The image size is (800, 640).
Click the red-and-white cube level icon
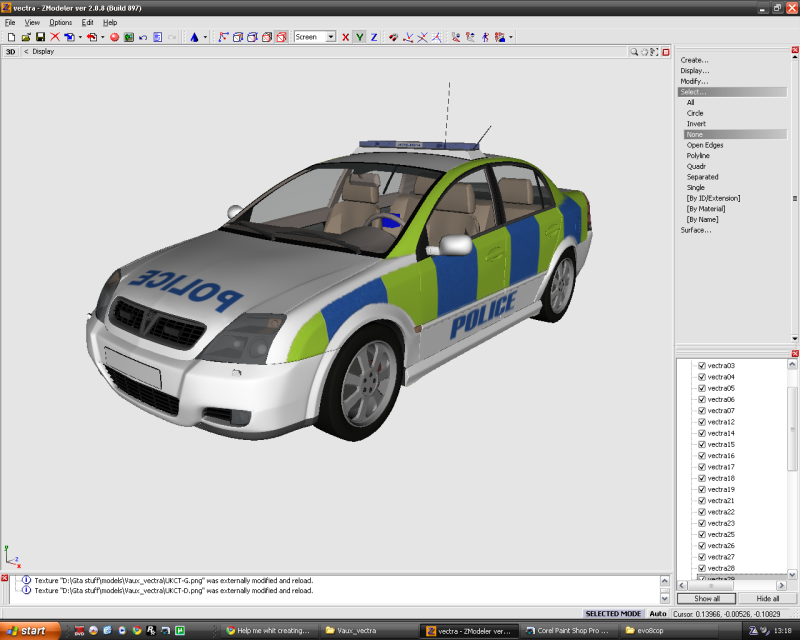pyautogui.click(x=267, y=37)
